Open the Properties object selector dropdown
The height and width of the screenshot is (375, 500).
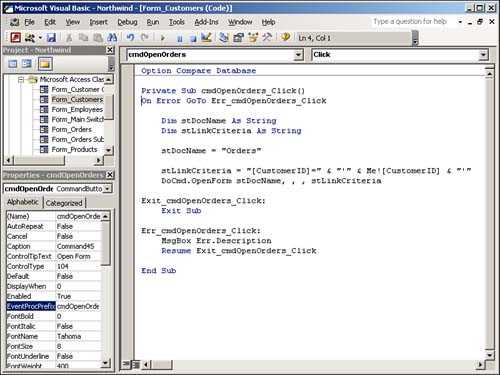(107, 189)
